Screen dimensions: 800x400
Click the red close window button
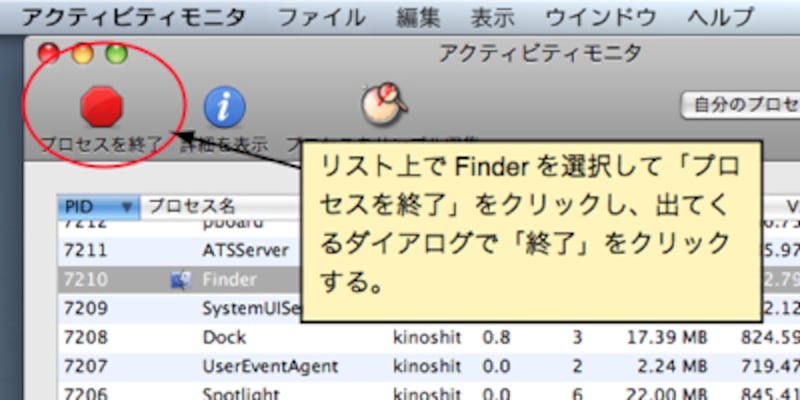[49, 54]
